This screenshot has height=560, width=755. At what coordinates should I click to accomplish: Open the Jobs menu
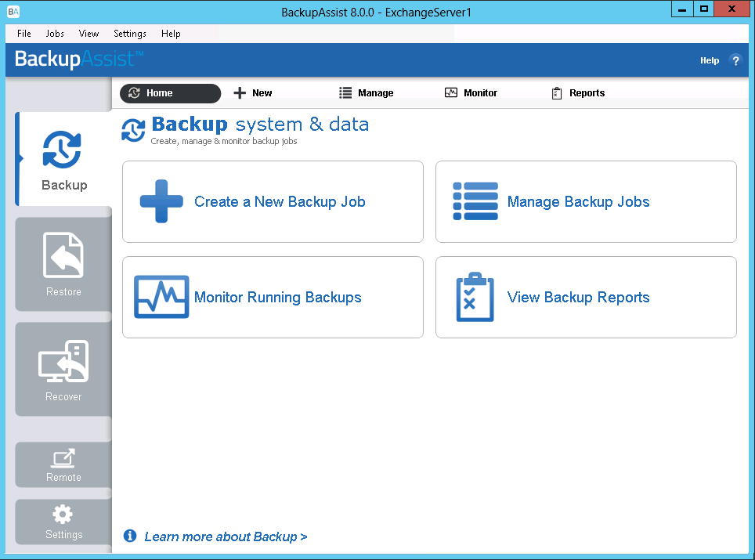click(55, 33)
